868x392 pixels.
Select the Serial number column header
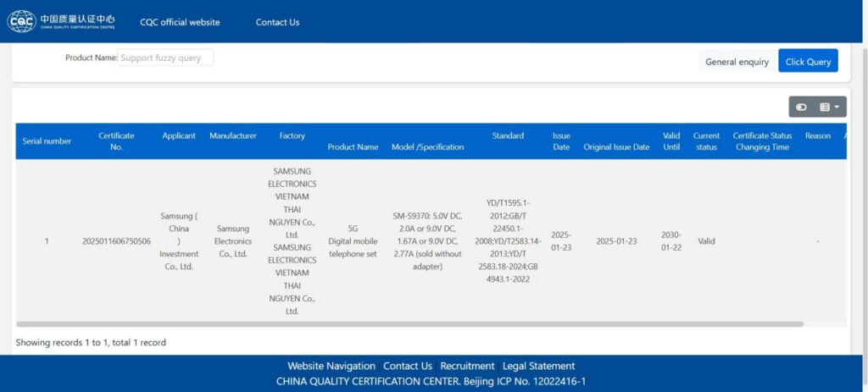tap(47, 141)
